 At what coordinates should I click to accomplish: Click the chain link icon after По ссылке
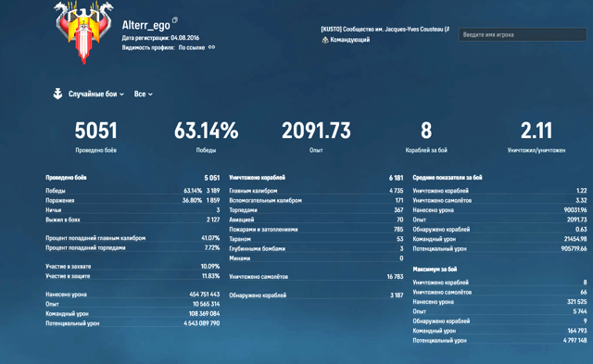212,47
